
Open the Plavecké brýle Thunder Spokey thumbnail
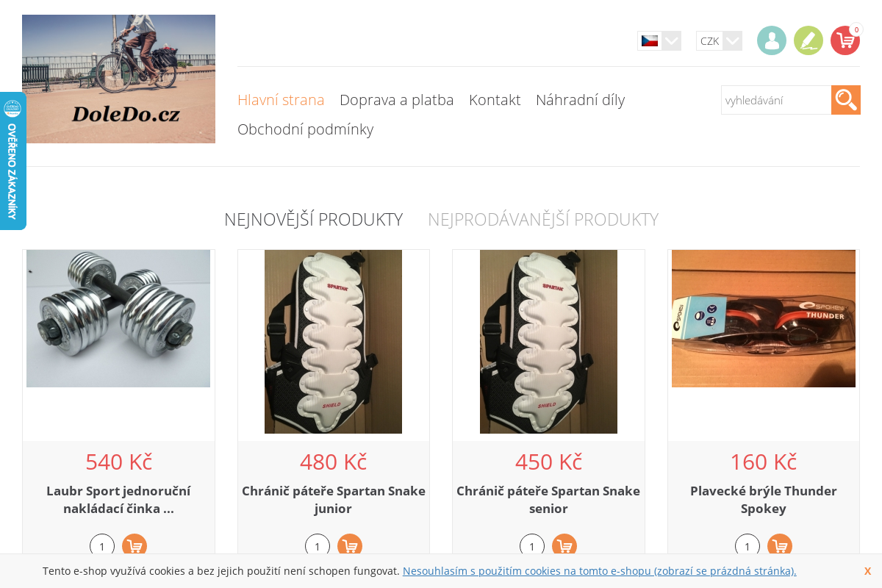[764, 318]
